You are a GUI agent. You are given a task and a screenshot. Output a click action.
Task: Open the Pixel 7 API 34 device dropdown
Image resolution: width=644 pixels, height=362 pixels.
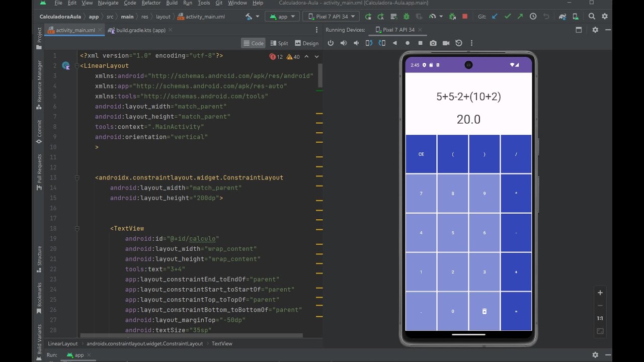click(332, 17)
